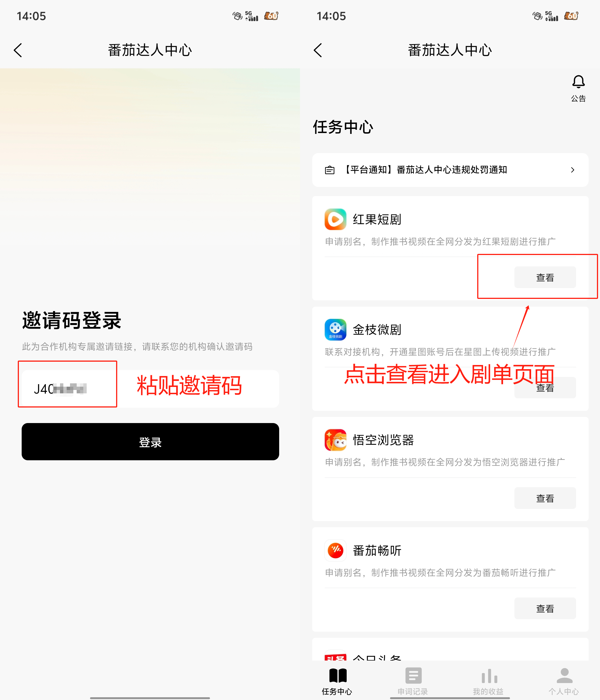
Task: Click 查看 for 悟空浏览器
Action: point(545,498)
